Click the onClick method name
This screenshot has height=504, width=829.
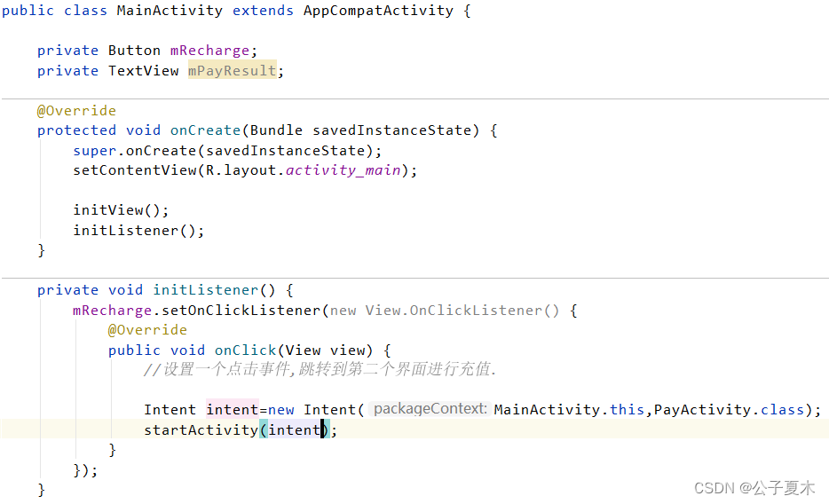click(x=245, y=350)
